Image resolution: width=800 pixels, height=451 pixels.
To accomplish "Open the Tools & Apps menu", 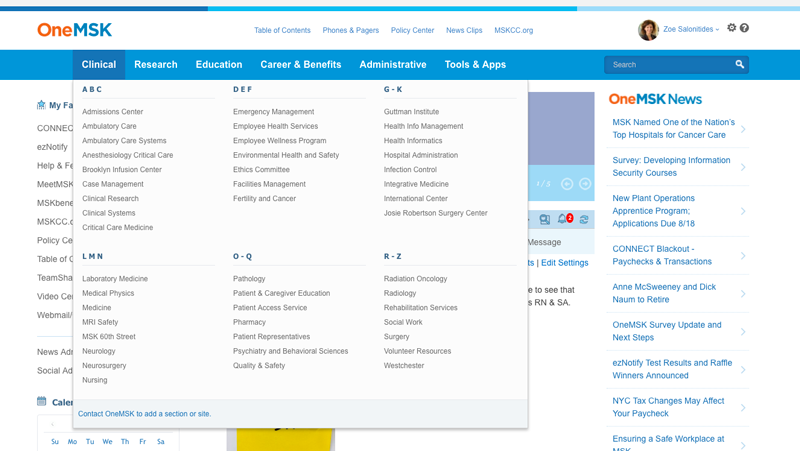I will click(x=475, y=65).
